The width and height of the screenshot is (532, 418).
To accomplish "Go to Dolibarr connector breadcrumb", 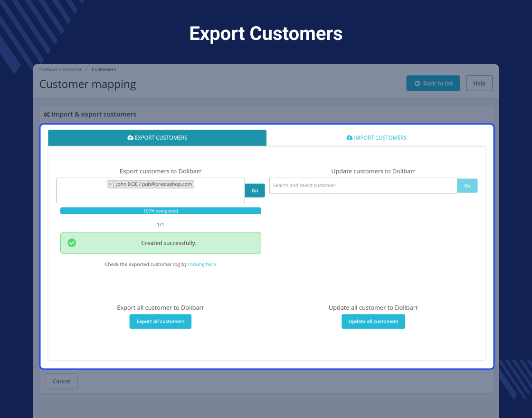I will [60, 69].
